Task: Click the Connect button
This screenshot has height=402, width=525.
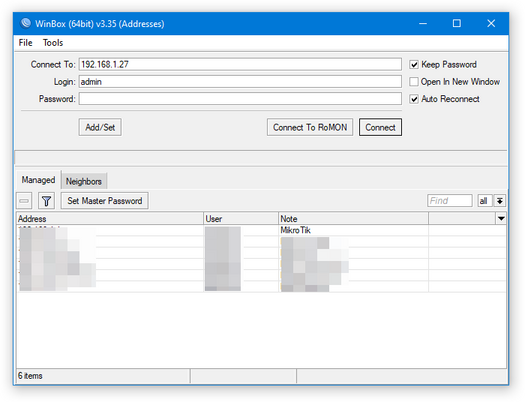Action: point(380,127)
